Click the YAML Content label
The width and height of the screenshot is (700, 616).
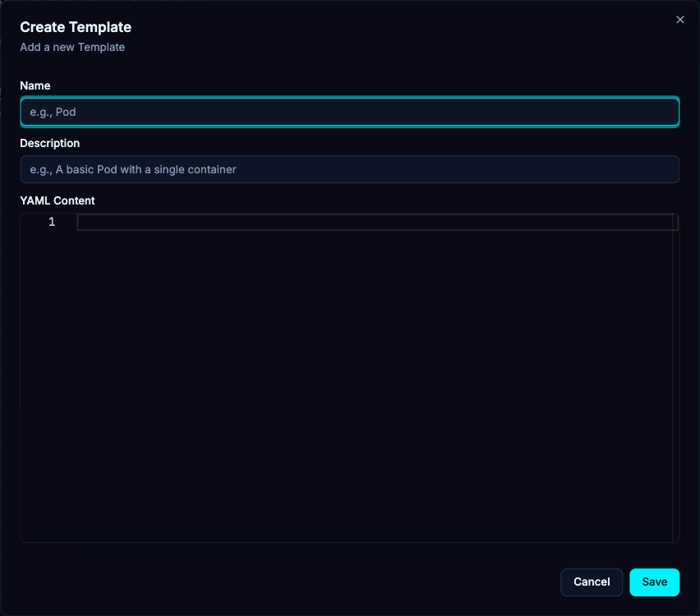tap(58, 201)
